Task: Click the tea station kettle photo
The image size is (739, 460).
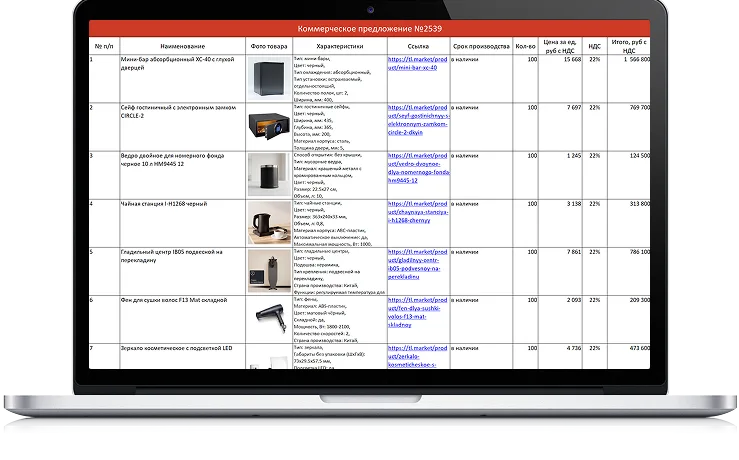Action: click(x=269, y=222)
